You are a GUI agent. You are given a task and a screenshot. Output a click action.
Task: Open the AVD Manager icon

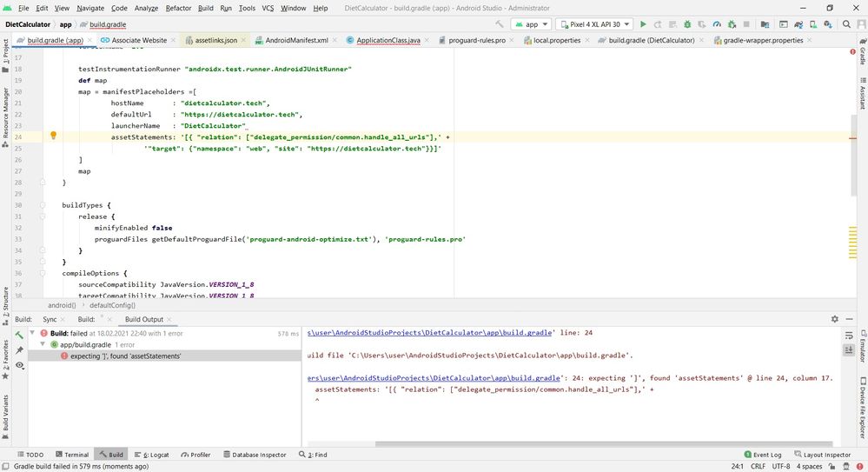point(813,24)
